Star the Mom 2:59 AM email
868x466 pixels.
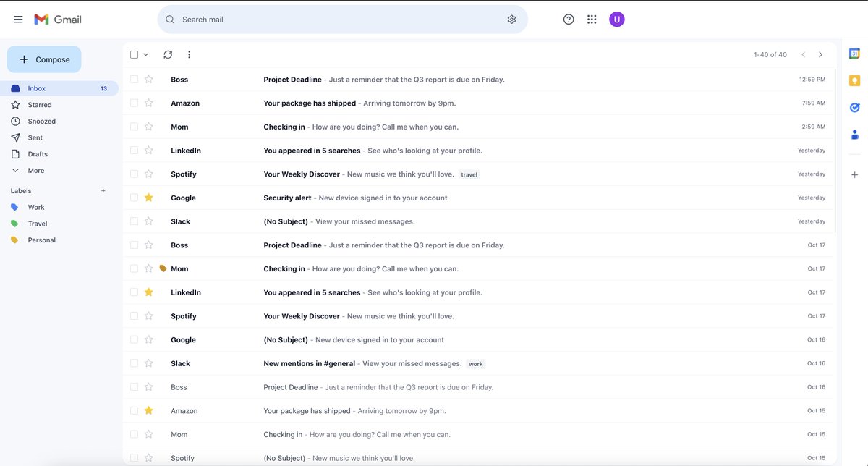pyautogui.click(x=149, y=127)
